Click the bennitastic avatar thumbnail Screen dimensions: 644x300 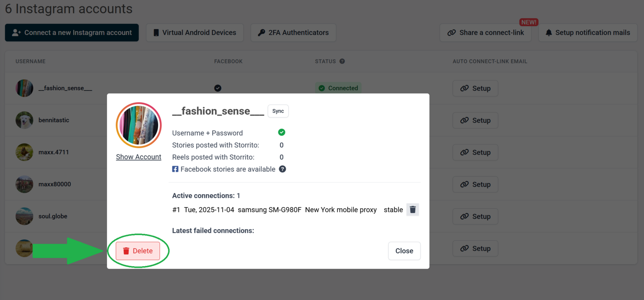coord(25,120)
